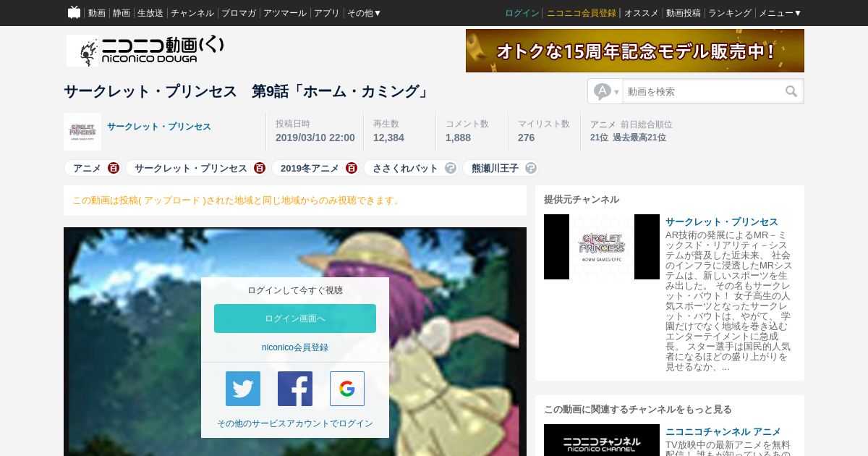This screenshot has height=456, width=868.
Task: Click the 再生数 12,384 value
Action: coord(388,138)
